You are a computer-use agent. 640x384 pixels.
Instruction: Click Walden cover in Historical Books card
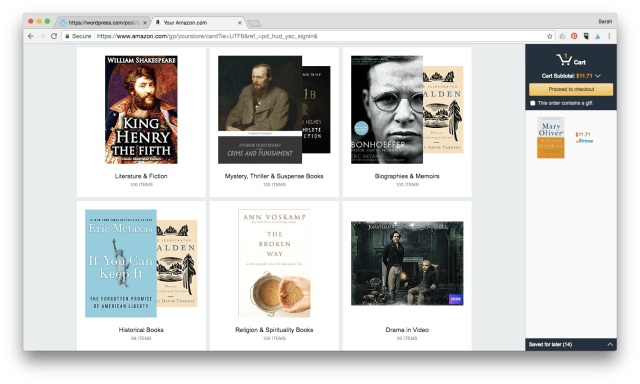[177, 263]
